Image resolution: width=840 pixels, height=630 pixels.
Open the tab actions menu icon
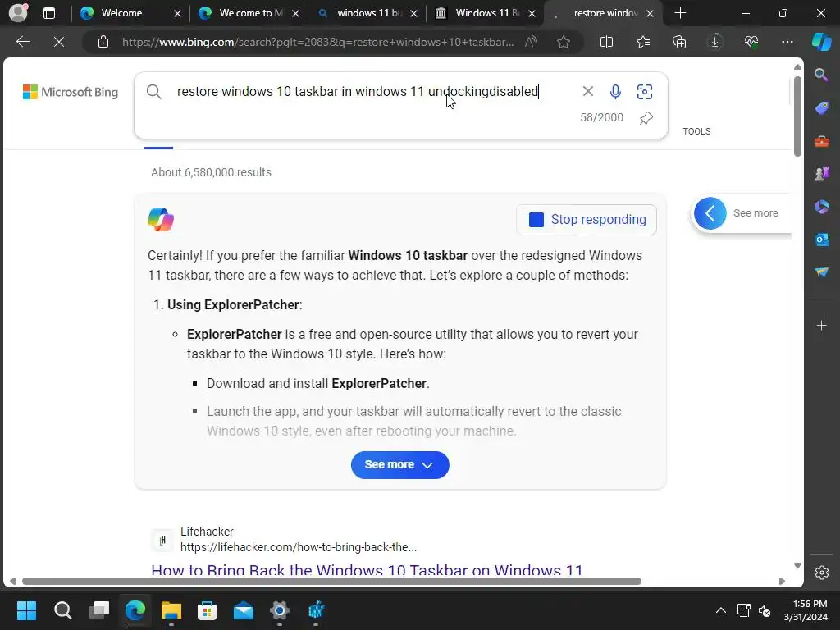[x=48, y=13]
